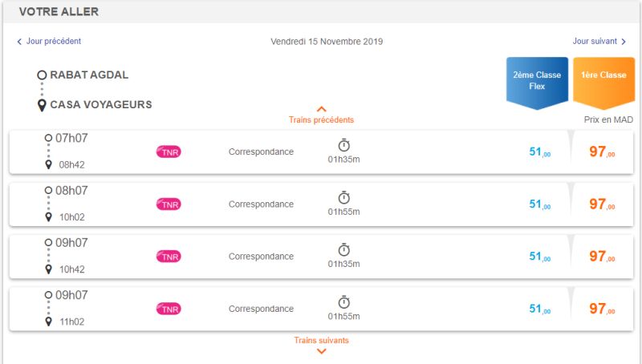Go to next day with Jour suivant
This screenshot has height=364, width=642.
599,42
